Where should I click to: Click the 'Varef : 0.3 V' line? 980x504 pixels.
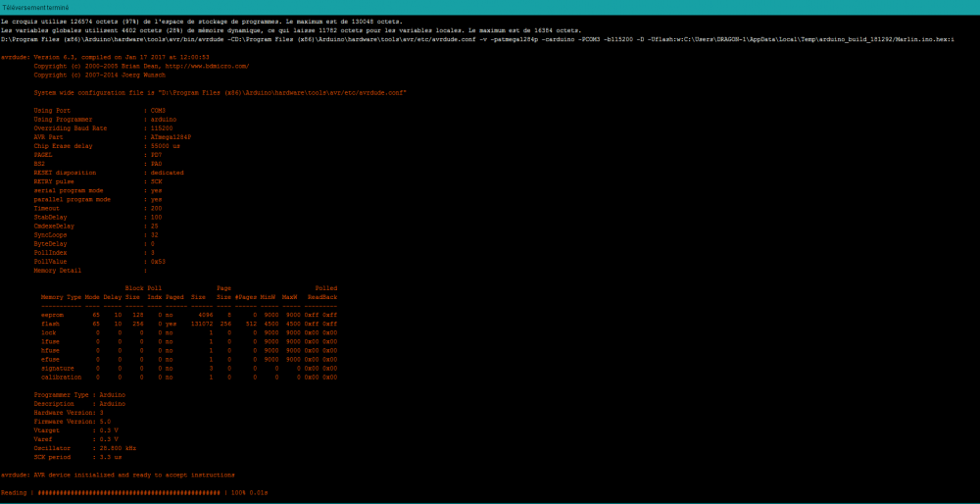[75, 439]
